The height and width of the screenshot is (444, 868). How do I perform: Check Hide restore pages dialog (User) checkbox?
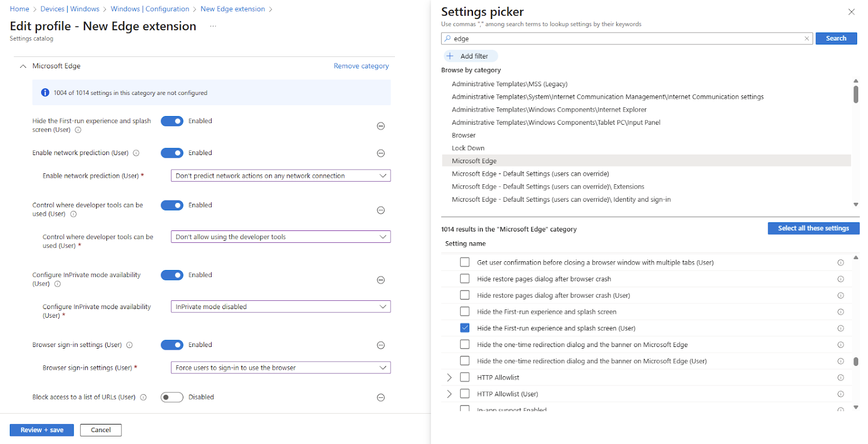click(x=465, y=295)
